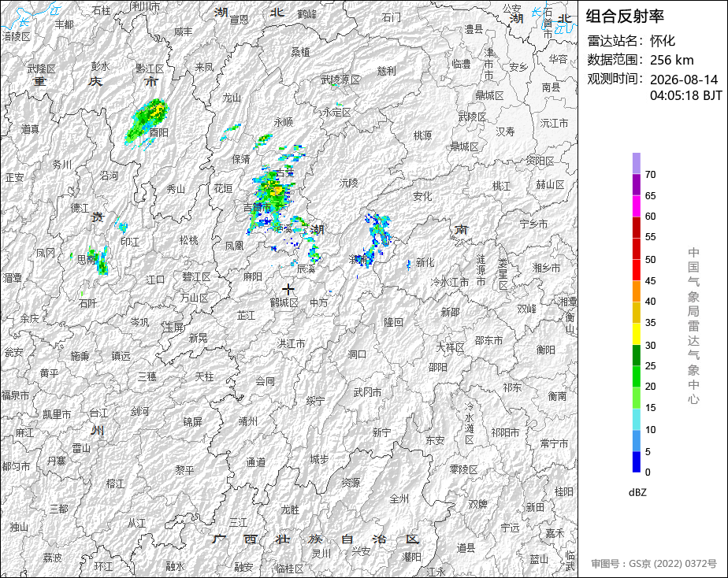Select the dark blue 0-5 dBZ swatch

coord(636,462)
